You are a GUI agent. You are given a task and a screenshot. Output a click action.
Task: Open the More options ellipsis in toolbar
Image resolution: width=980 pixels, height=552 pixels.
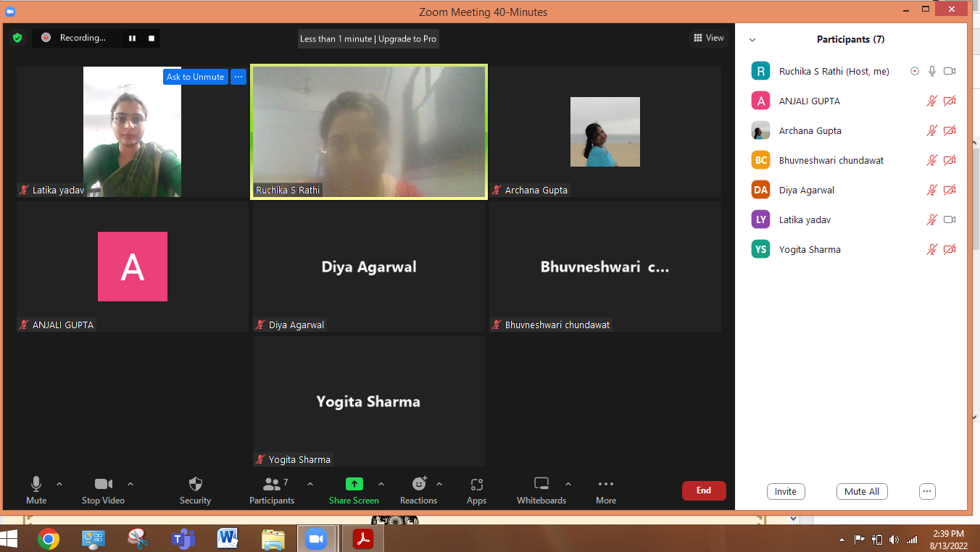[x=606, y=484]
